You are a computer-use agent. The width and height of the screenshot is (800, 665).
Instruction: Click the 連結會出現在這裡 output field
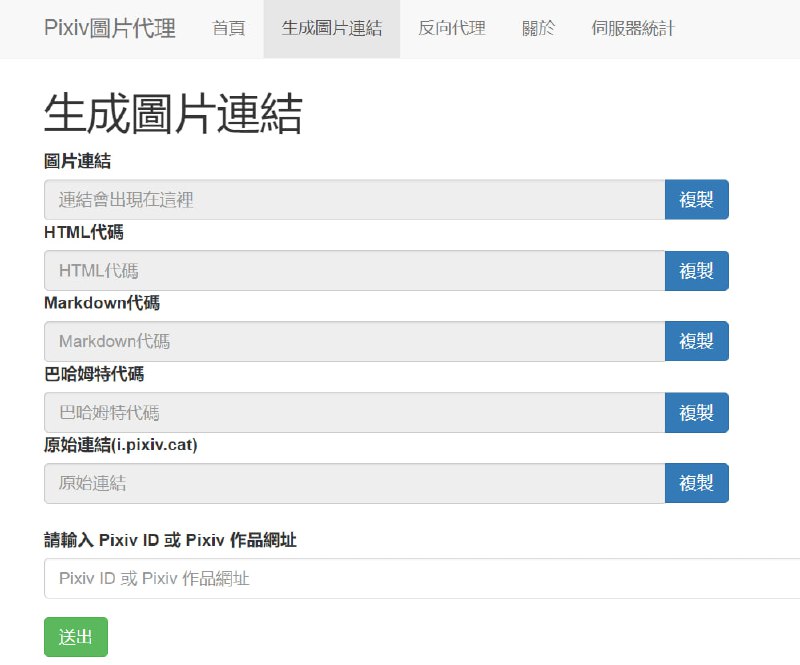tap(354, 200)
